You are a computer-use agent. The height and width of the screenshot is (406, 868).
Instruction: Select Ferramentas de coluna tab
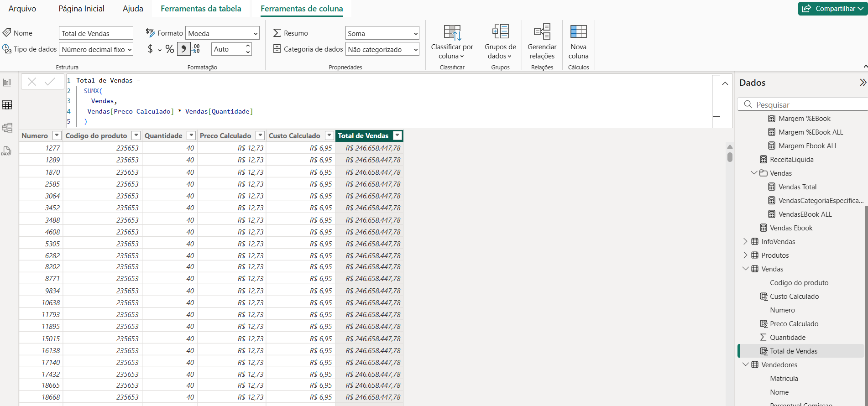(302, 9)
